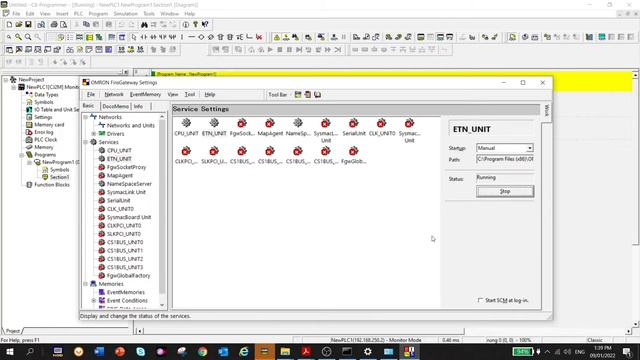The height and width of the screenshot is (360, 640).
Task: Open CX-Programmer PLC menu
Action: pos(78,13)
